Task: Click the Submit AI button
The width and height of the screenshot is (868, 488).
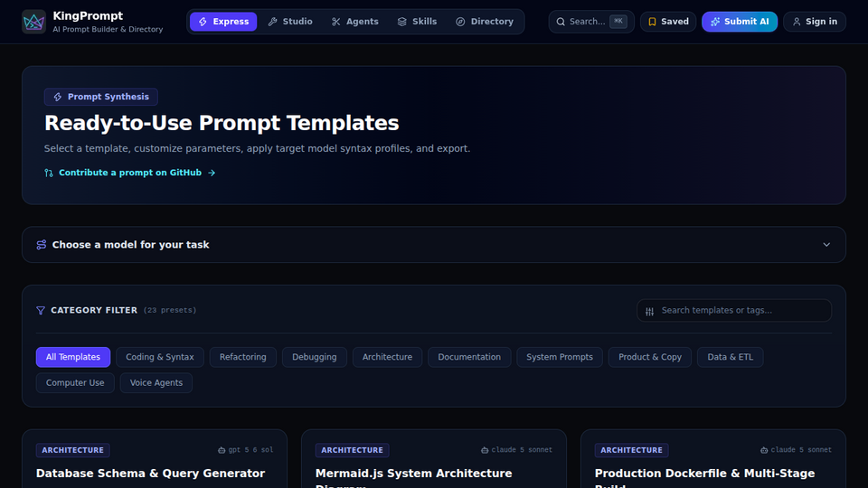Action: (740, 22)
